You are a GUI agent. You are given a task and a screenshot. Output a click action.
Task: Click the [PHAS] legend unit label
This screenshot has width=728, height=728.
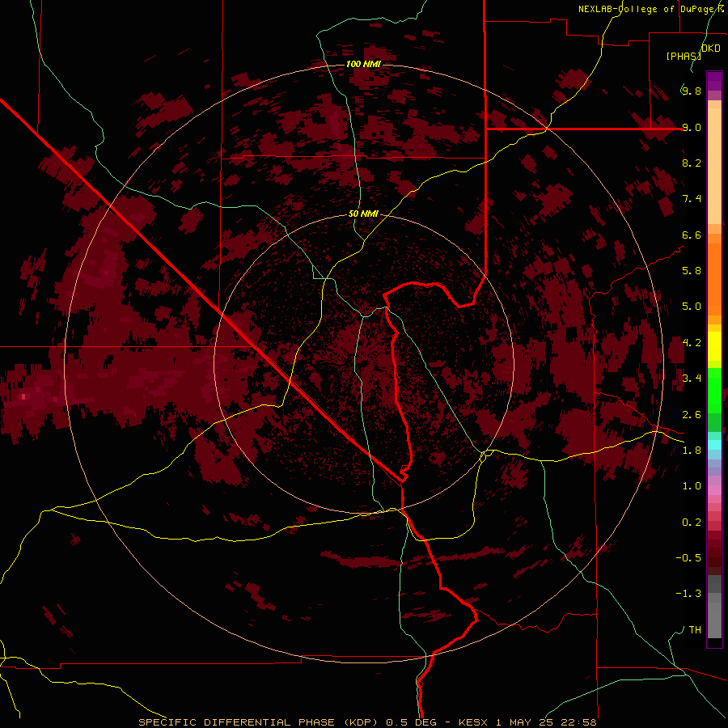pyautogui.click(x=684, y=56)
